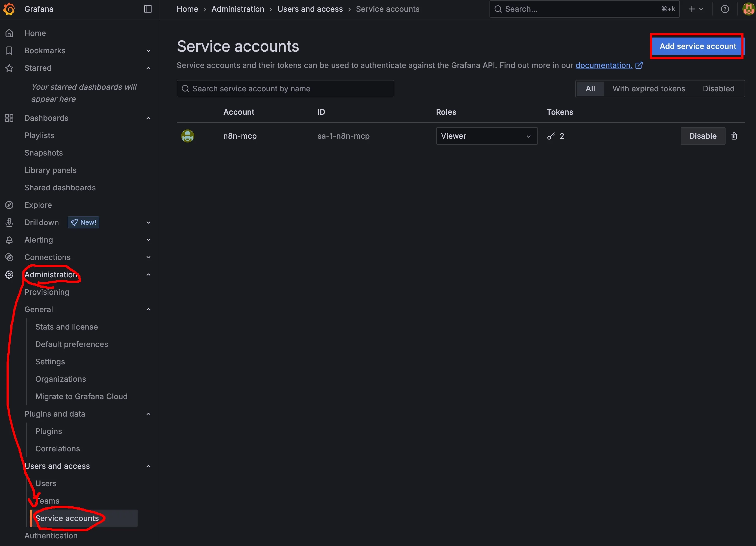Screen dimensions: 756x546
Task: Collapse the Users and access chevron
Action: tap(149, 466)
